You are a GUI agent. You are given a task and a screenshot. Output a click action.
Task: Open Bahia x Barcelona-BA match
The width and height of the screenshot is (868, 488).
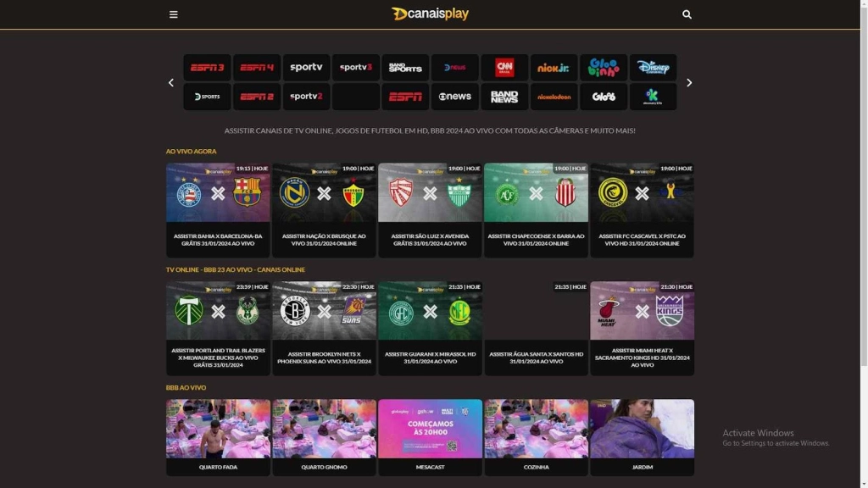pyautogui.click(x=218, y=210)
